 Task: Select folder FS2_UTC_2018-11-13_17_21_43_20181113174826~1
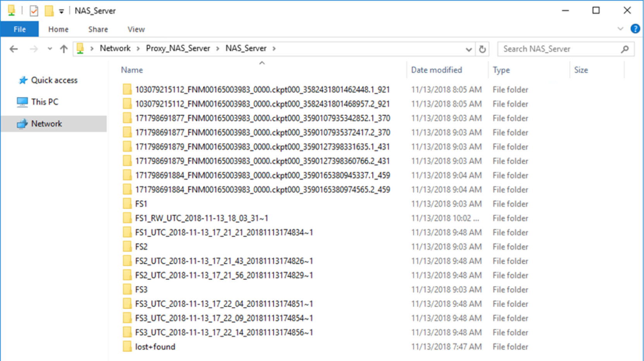click(x=224, y=261)
